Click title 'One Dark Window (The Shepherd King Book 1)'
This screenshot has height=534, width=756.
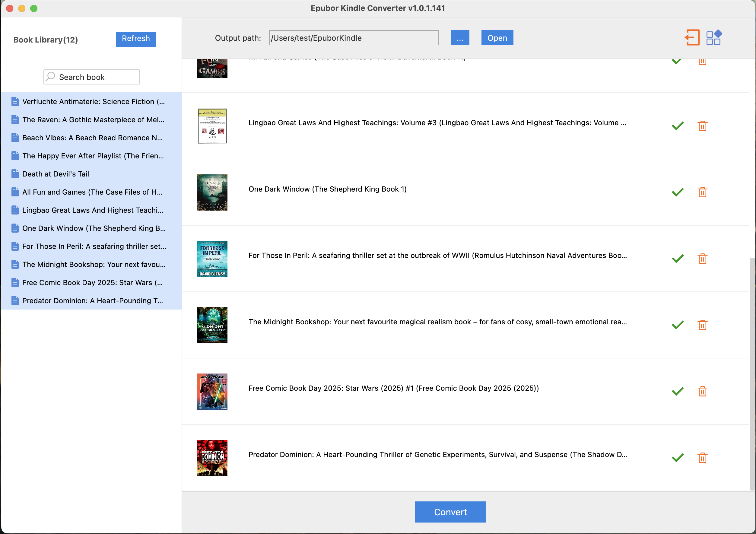point(327,189)
